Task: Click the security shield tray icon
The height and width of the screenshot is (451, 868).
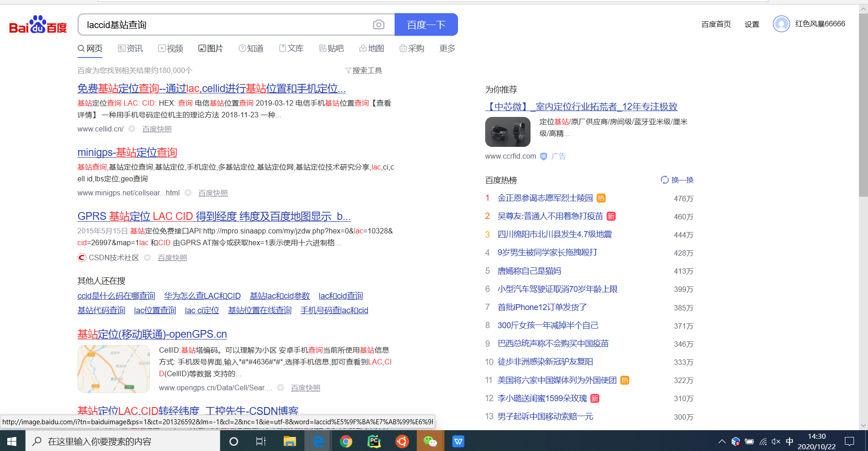Action: coord(736,441)
